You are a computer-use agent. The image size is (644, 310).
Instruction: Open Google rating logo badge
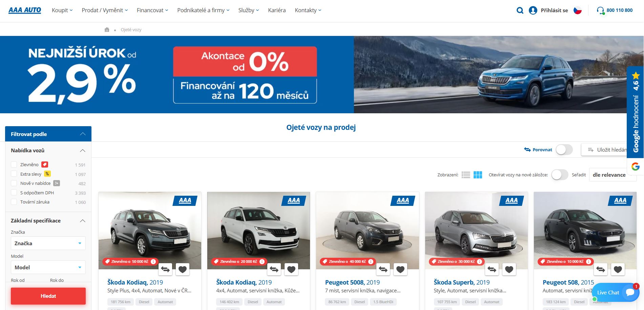coord(636,167)
